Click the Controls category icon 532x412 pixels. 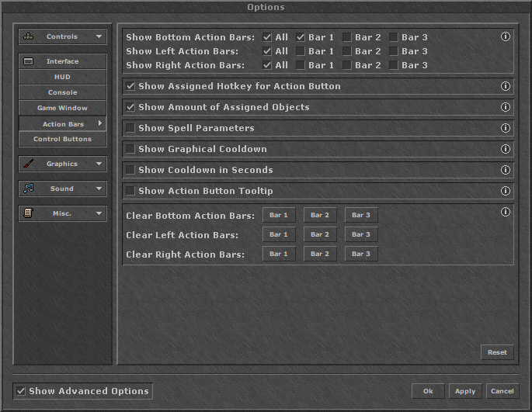(x=29, y=36)
